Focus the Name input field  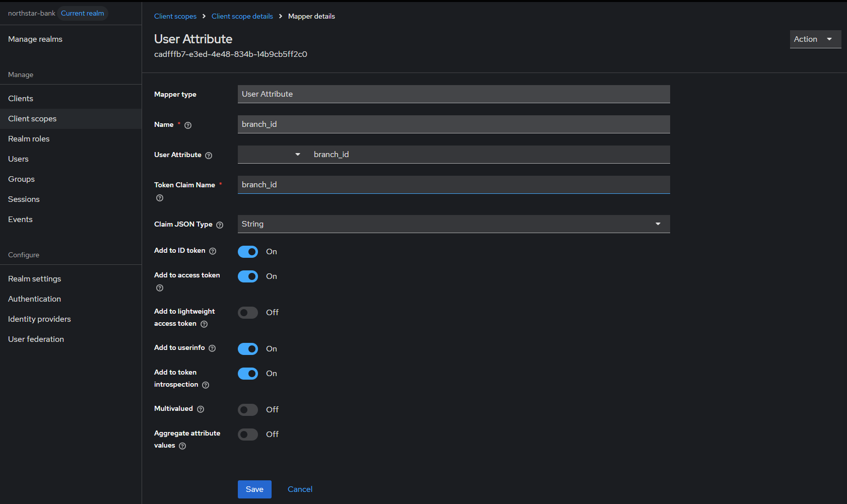453,124
